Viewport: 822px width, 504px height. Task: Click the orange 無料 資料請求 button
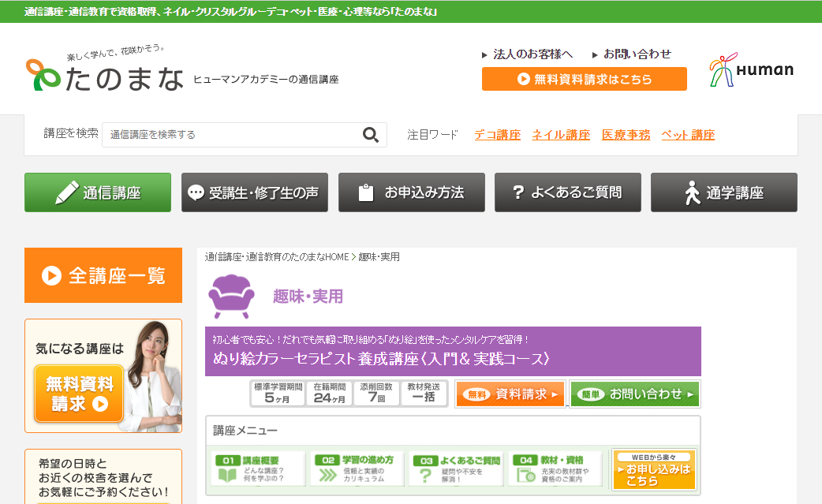point(510,394)
